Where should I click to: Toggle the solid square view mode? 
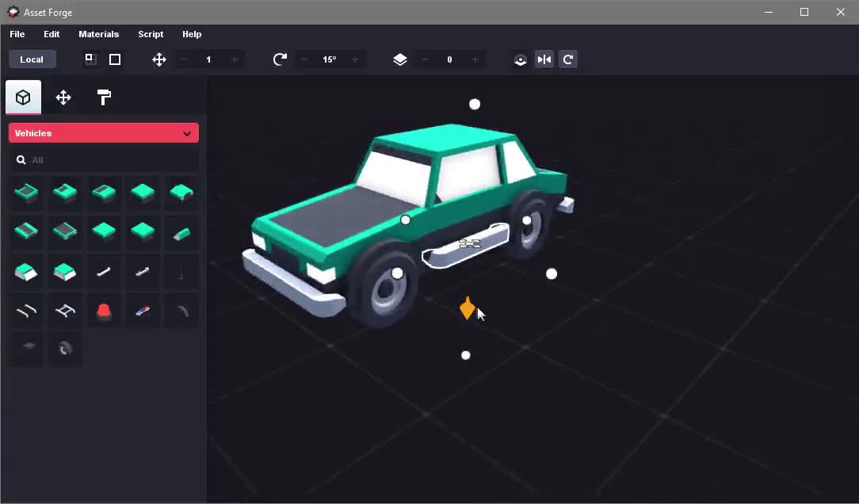pyautogui.click(x=115, y=59)
